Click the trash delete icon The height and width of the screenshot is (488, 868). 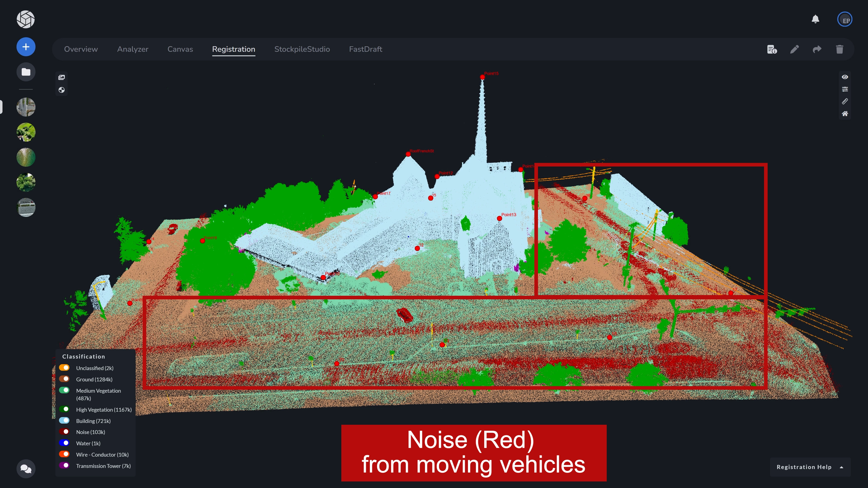[840, 49]
